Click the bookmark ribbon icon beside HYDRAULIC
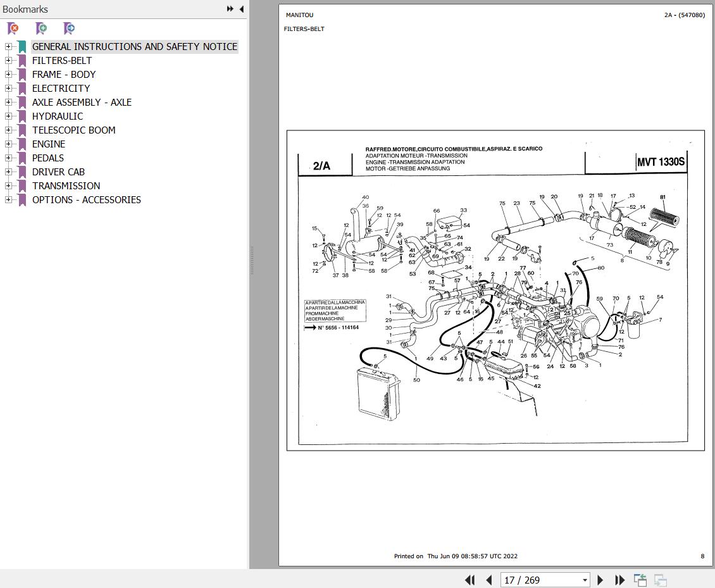 tap(22, 116)
